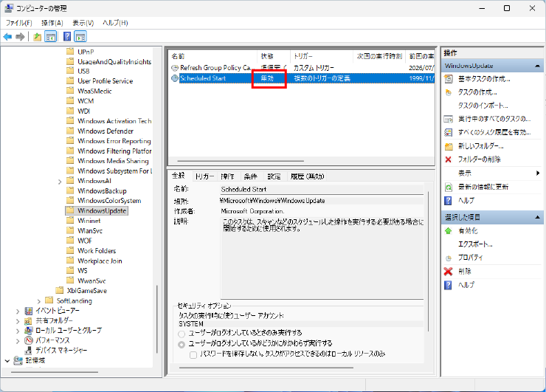The height and width of the screenshot is (392, 546).
Task: Click the 新しいフォルダー folder icon
Action: (449, 146)
